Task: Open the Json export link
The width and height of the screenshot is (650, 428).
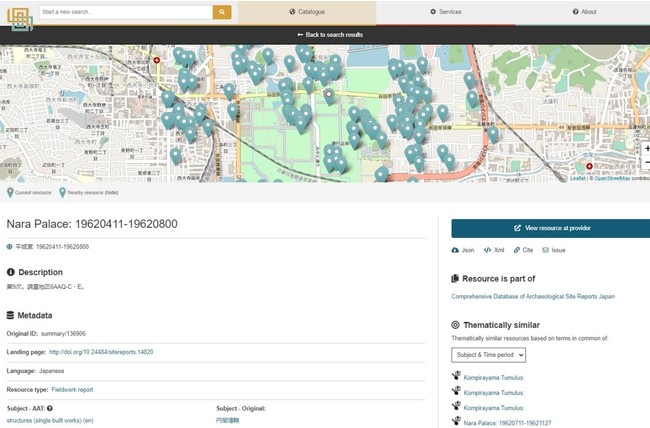Action: point(465,250)
